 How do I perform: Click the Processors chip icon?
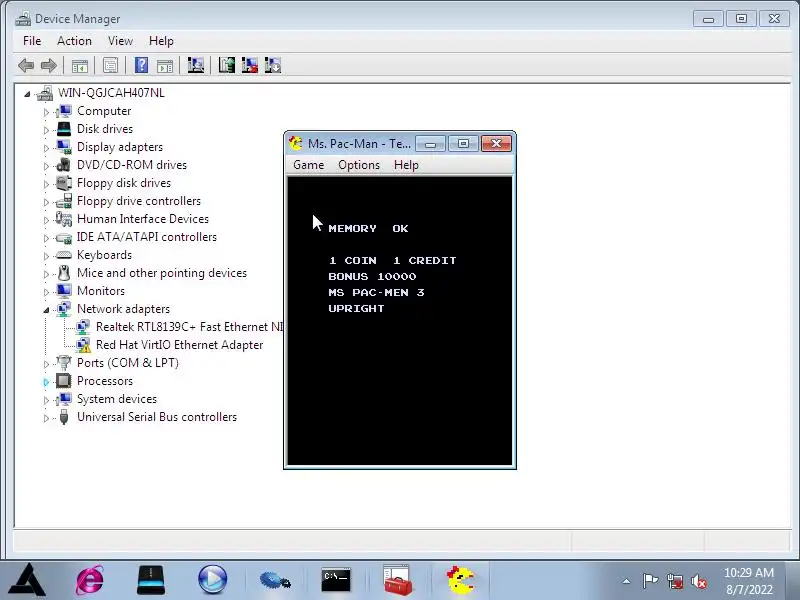(64, 381)
